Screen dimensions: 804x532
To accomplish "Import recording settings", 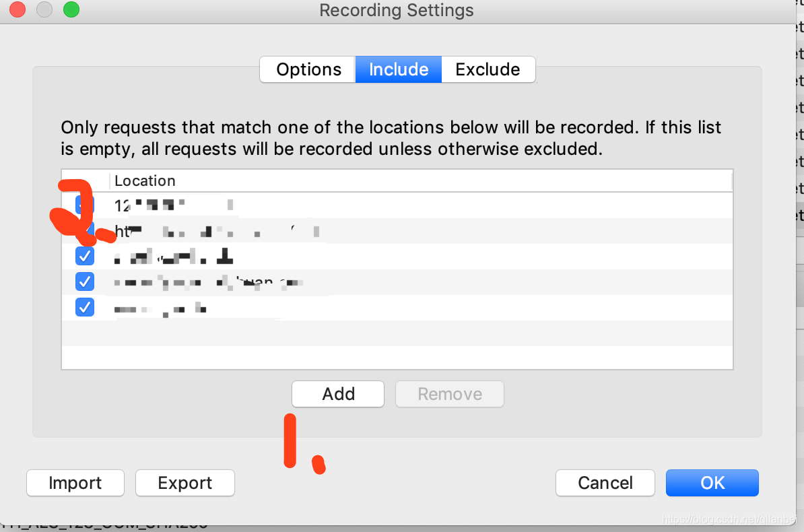I will (x=75, y=483).
